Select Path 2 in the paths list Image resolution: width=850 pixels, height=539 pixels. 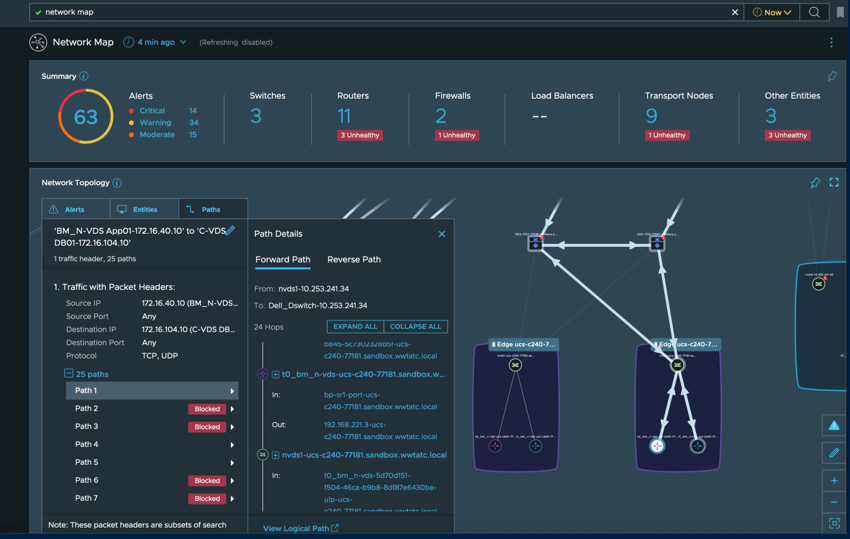point(87,409)
